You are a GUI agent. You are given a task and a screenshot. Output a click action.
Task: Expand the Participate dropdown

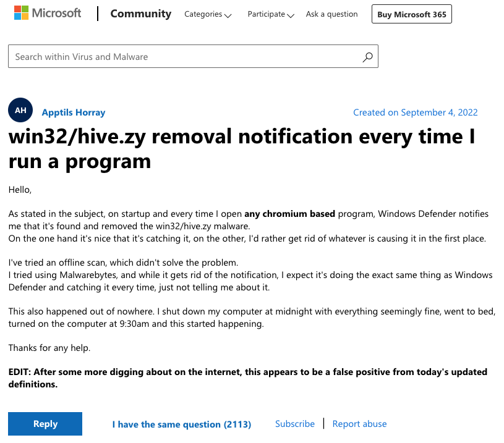coord(266,14)
